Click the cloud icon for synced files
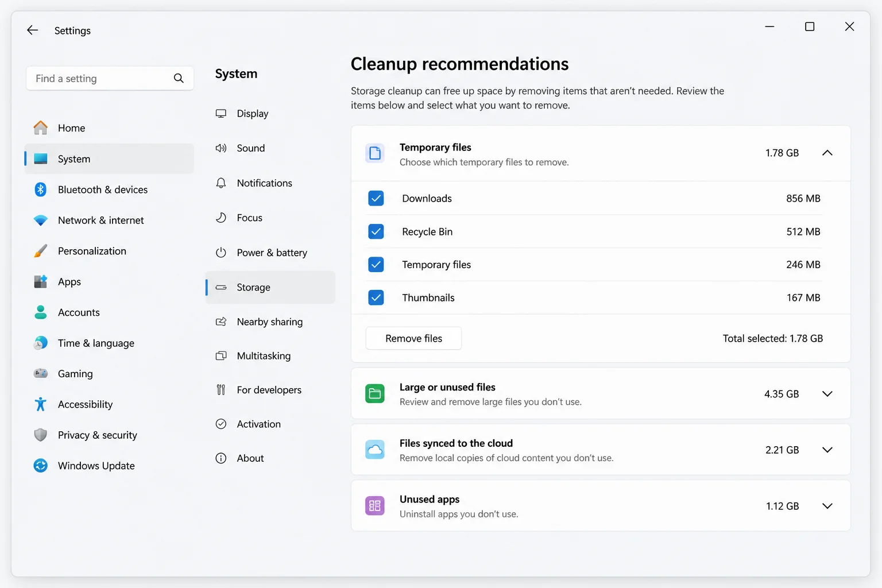Screen dimensions: 882x588 375,450
